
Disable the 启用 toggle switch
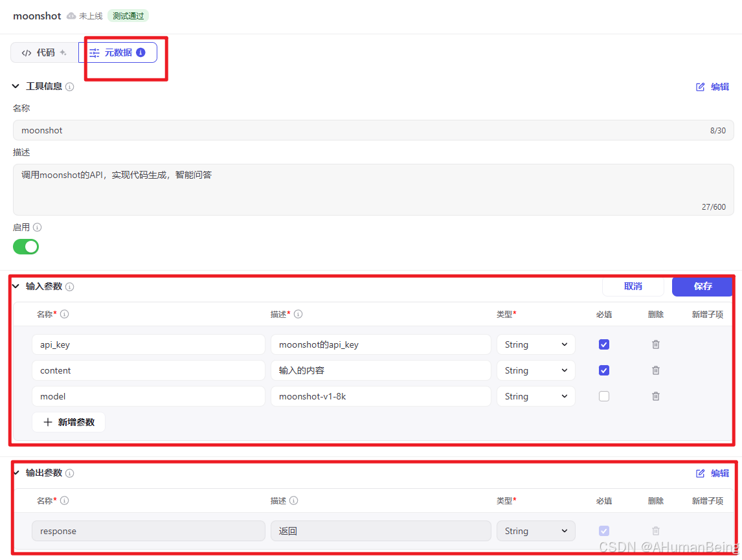[25, 247]
